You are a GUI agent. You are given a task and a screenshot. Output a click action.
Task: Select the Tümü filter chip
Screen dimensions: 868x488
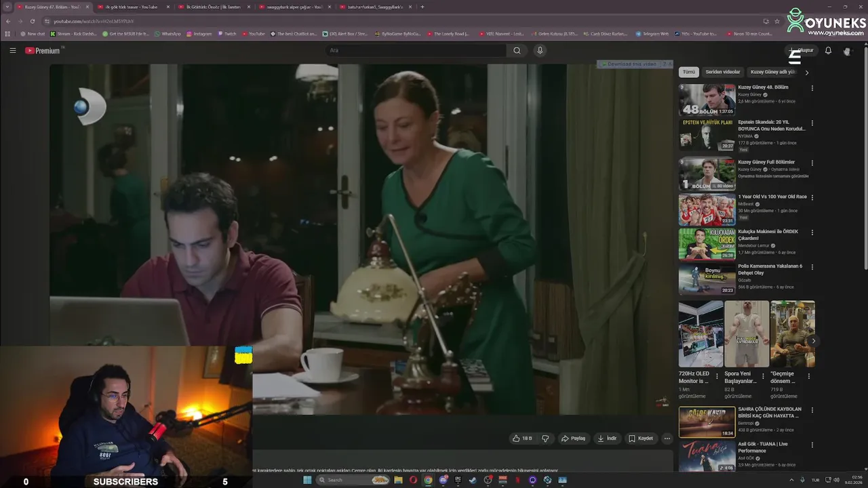tap(689, 72)
